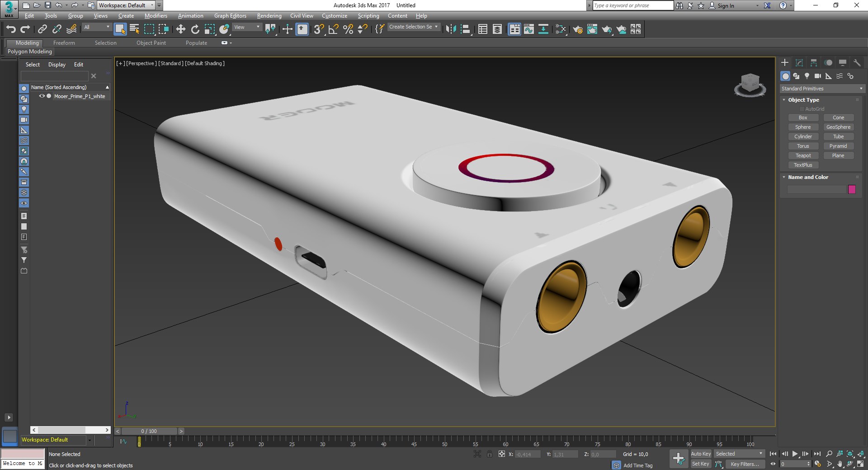868x470 pixels.
Task: Create a Box primitive button
Action: [x=803, y=117]
